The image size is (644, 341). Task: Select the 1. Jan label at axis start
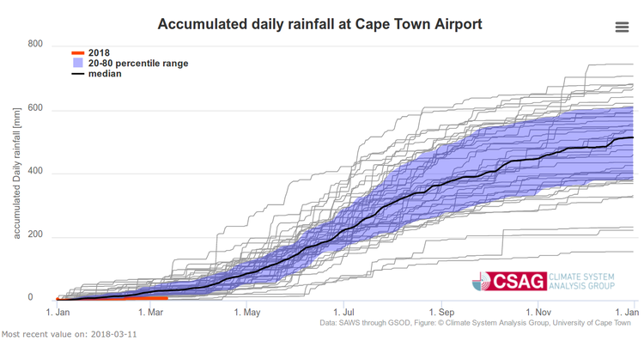click(x=58, y=313)
